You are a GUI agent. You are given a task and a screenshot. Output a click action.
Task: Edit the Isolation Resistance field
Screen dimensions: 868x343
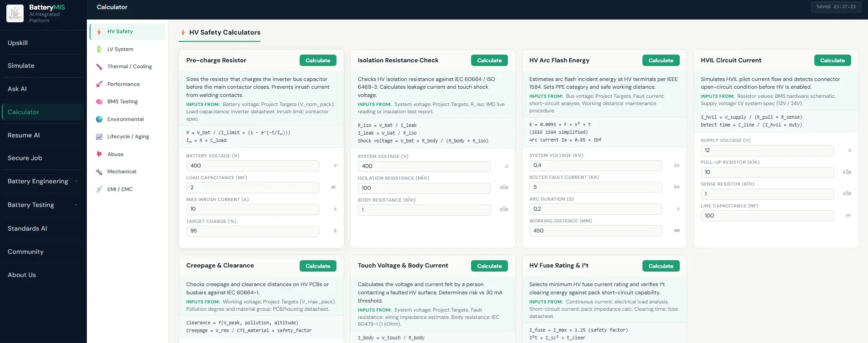tap(424, 188)
